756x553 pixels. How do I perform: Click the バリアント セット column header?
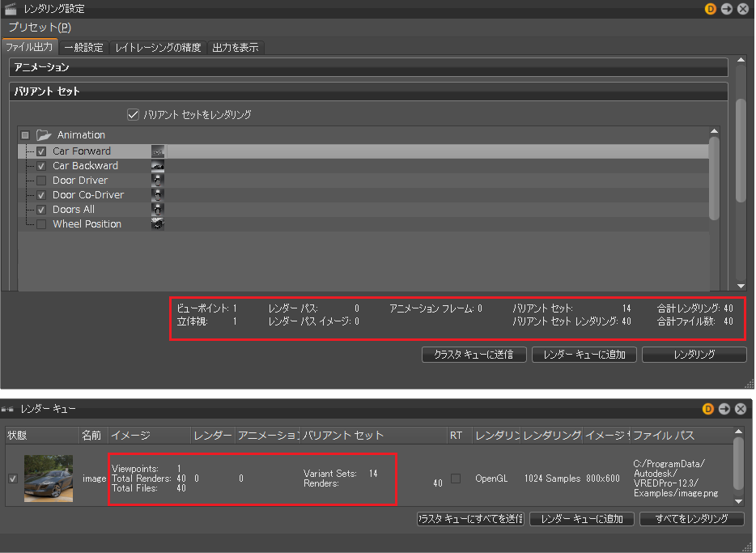(374, 436)
